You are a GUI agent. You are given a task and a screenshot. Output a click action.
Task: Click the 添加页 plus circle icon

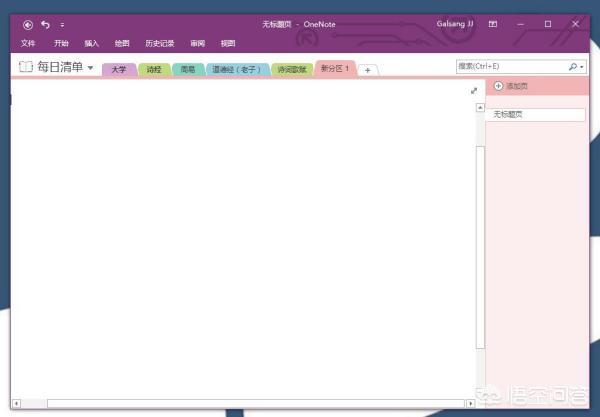[x=499, y=87]
